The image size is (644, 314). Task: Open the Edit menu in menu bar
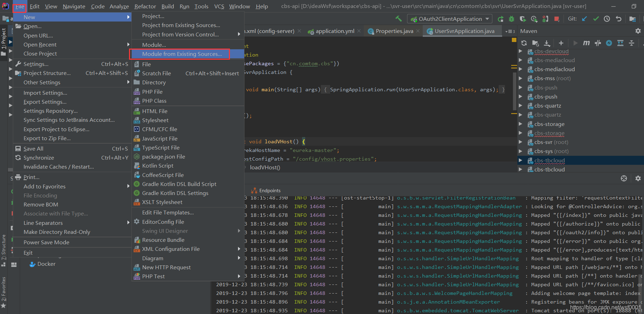pos(34,6)
